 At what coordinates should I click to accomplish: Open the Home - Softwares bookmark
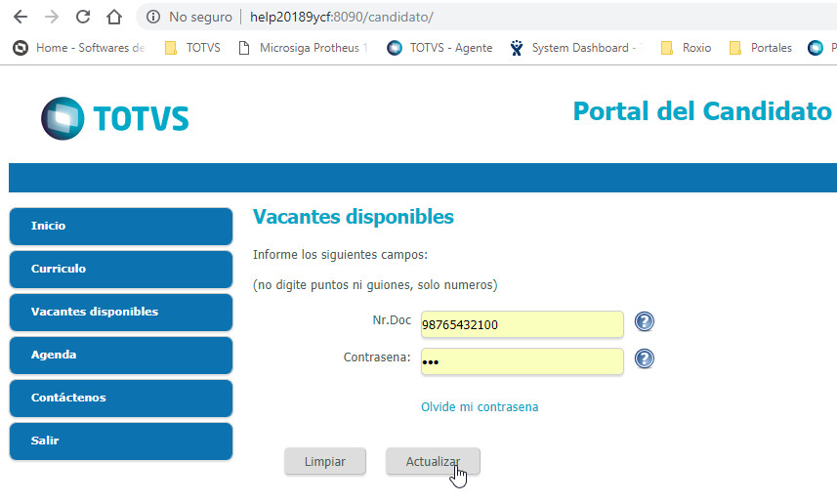79,48
